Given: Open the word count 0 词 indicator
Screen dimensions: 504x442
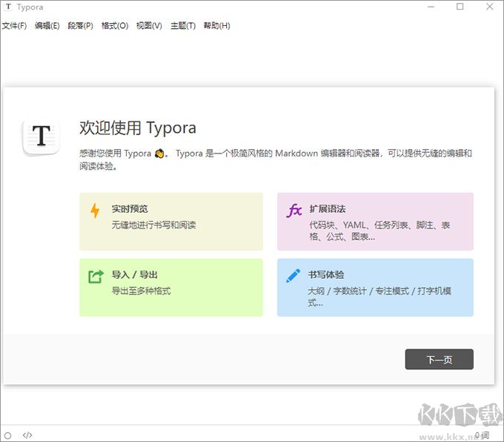Looking at the screenshot, I should (x=482, y=435).
